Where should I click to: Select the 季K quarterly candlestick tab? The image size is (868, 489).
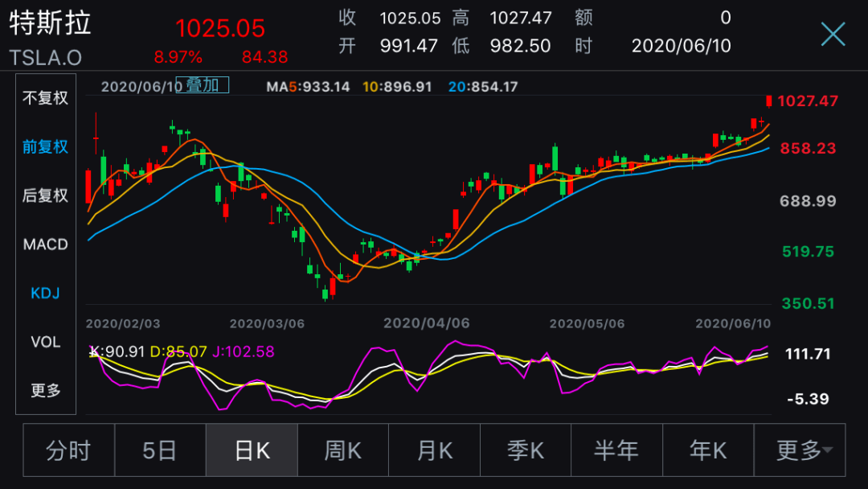click(x=526, y=450)
